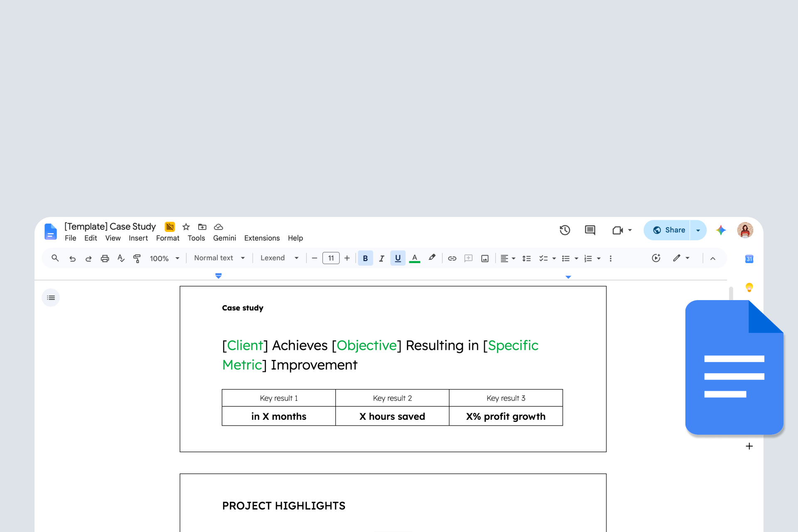This screenshot has height=532, width=798.
Task: Click the Share button
Action: (x=667, y=230)
